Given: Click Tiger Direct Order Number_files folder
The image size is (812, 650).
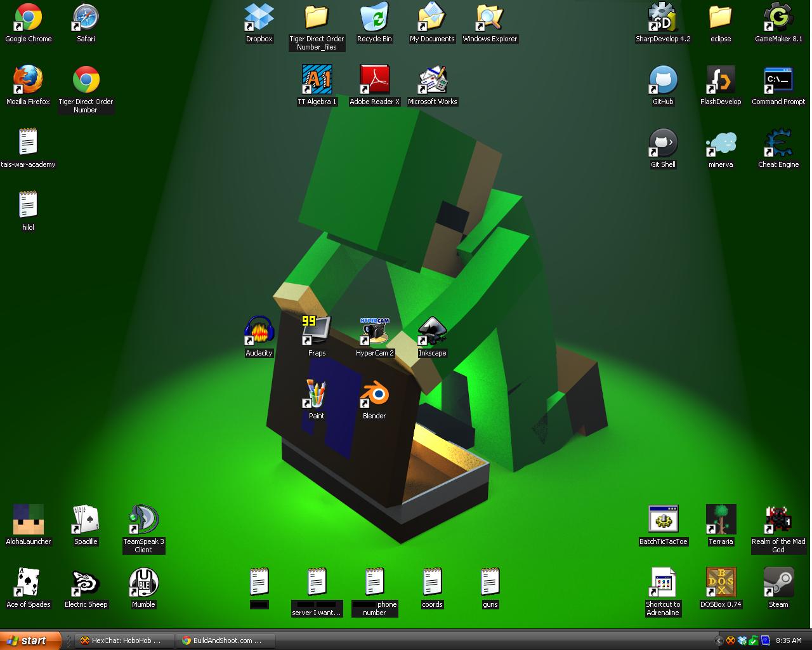Looking at the screenshot, I should tap(317, 17).
